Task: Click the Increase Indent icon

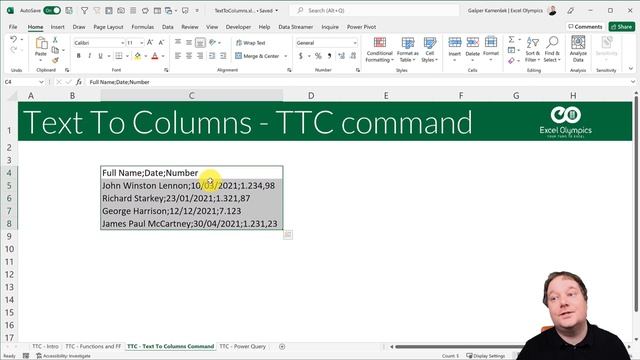Action: pos(223,56)
